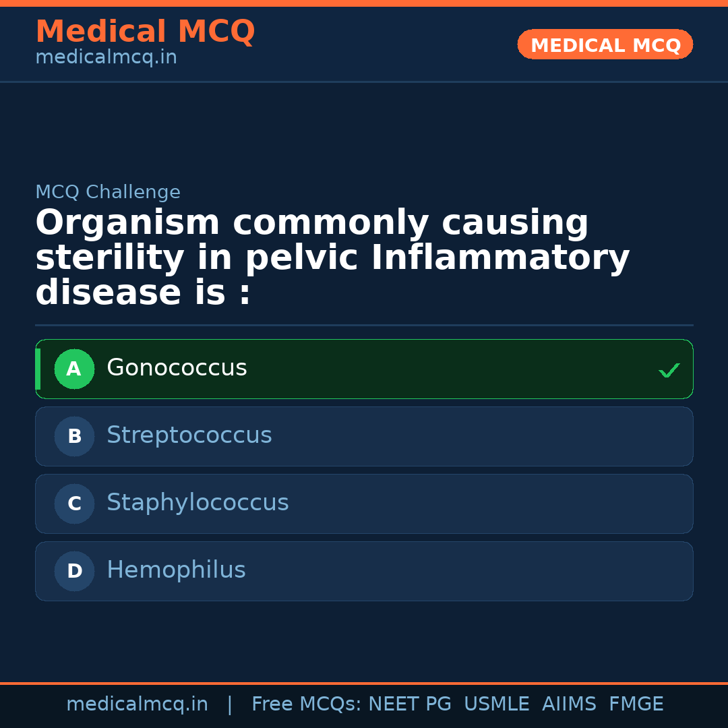
Task: Click the MCQ Challenge label
Action: coord(108,192)
